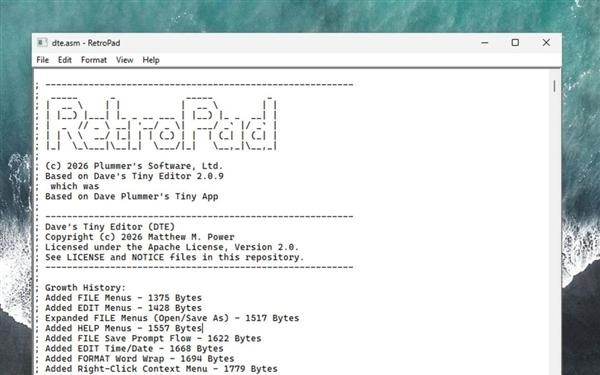Click 'Added HELP Menus - 1557 Bytes' line

[123, 328]
